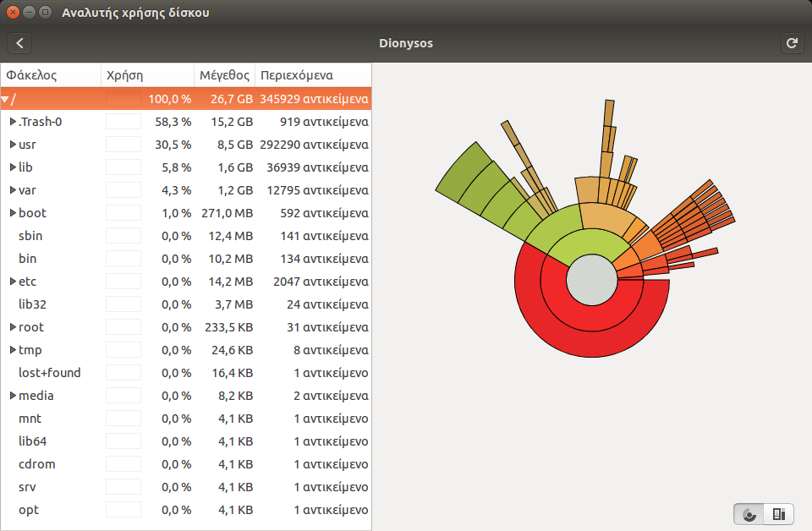The width and height of the screenshot is (812, 531).
Task: Close the disk usage analyzer window
Action: [14, 13]
